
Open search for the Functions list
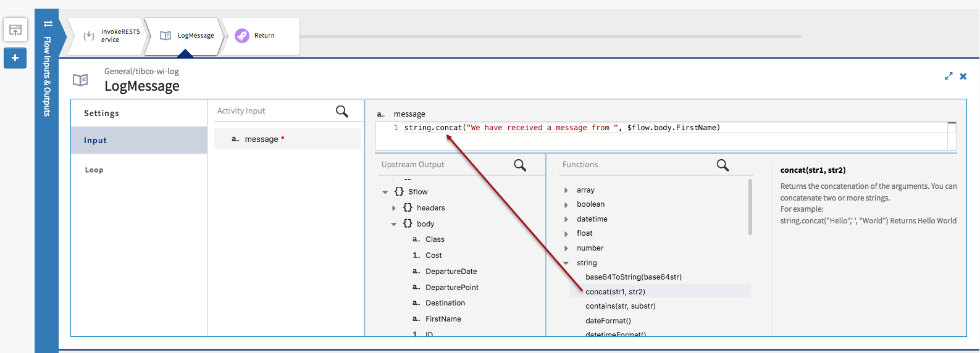[x=722, y=165]
